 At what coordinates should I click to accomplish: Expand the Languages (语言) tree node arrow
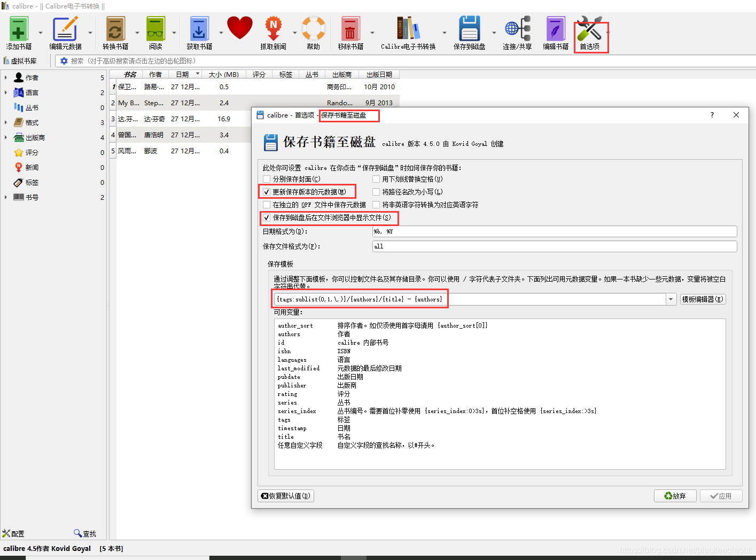6,92
